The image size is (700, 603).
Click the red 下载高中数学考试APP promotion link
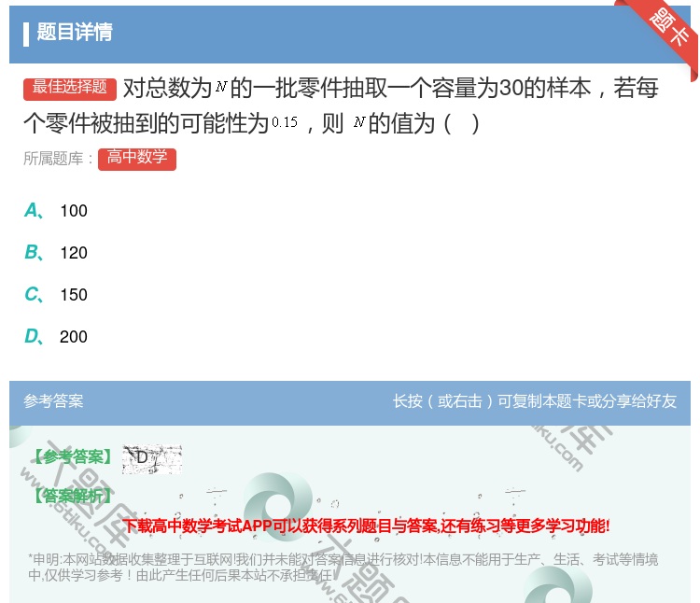point(366,526)
